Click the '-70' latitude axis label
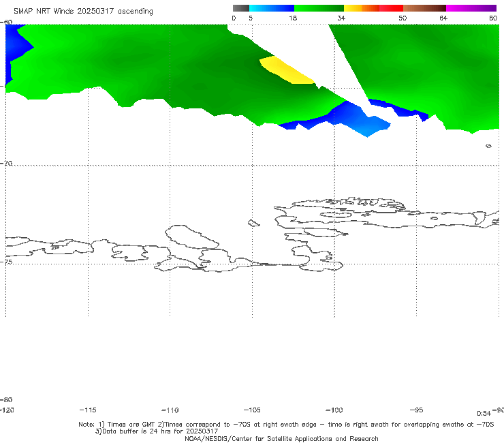The height and width of the screenshot is (443, 504). [x=6, y=163]
